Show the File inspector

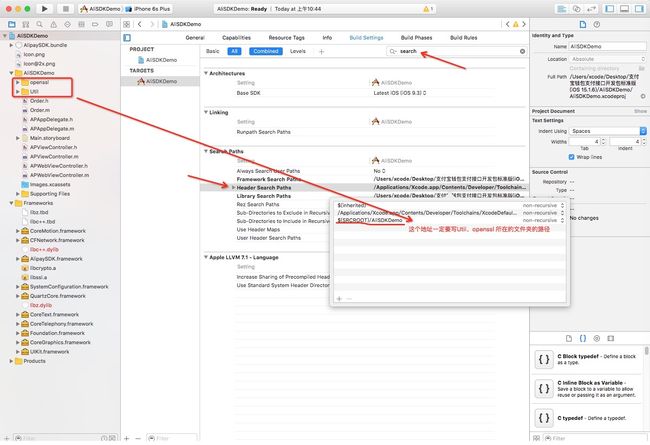click(x=582, y=24)
